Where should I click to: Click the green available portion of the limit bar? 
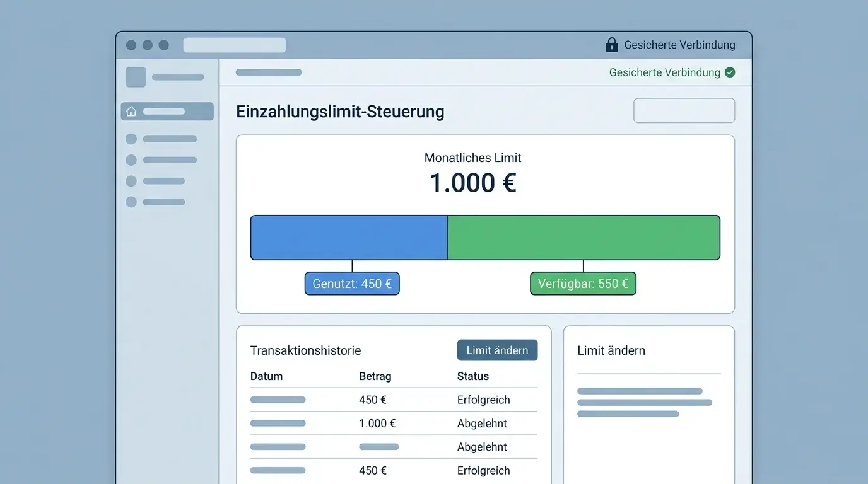point(584,238)
